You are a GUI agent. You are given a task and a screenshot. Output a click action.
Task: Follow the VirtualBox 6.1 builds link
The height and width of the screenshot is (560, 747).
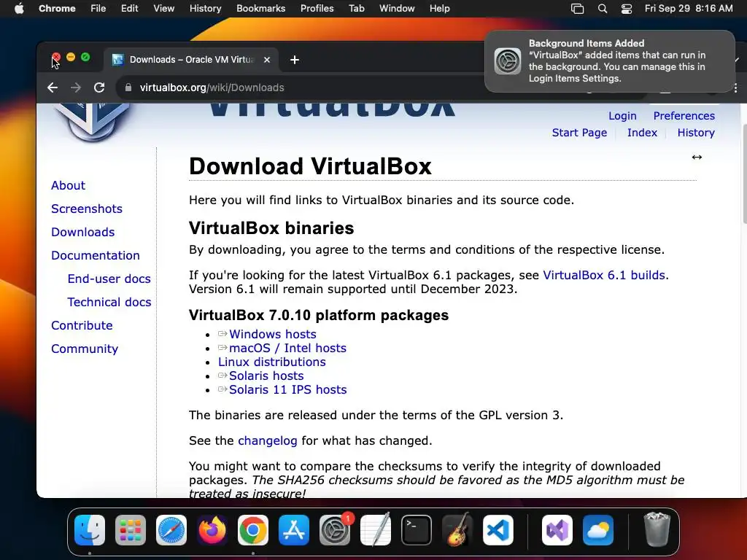(603, 275)
